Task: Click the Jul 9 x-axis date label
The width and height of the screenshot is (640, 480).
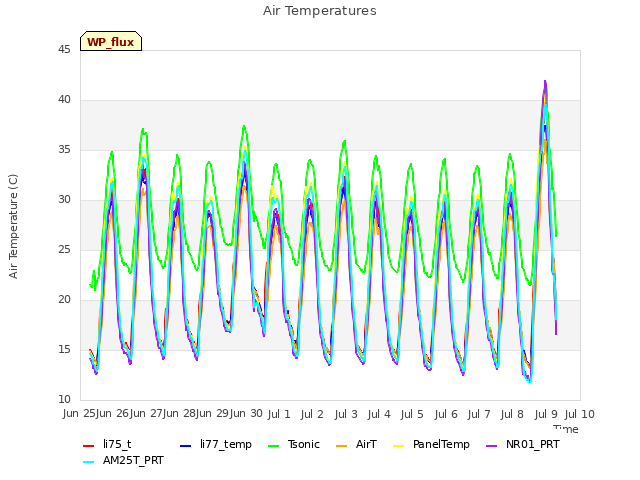Action: 546,414
